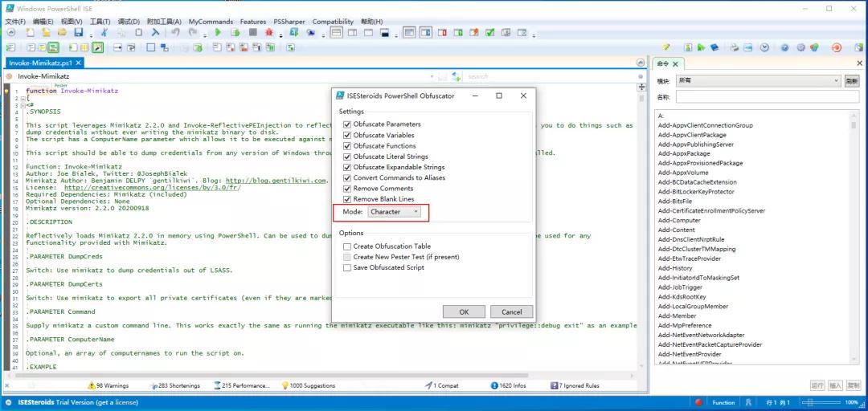Tick Save Obfuscated Script checkbox
868x411 pixels.
pos(347,267)
